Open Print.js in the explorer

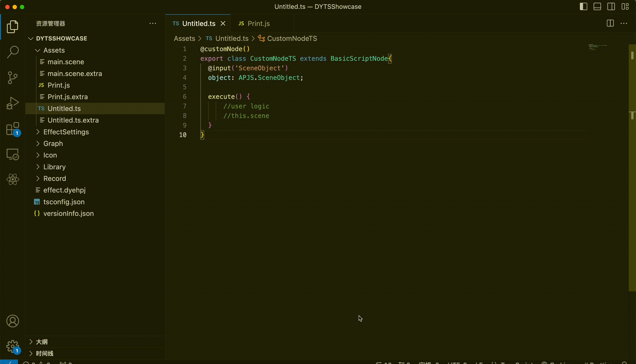(x=95, y=85)
